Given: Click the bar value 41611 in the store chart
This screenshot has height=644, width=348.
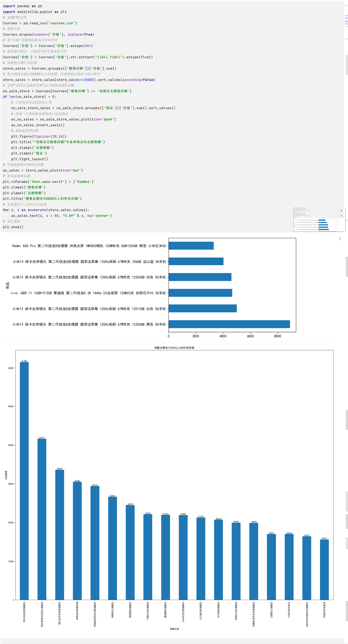Looking at the screenshot, I should click(42, 438).
